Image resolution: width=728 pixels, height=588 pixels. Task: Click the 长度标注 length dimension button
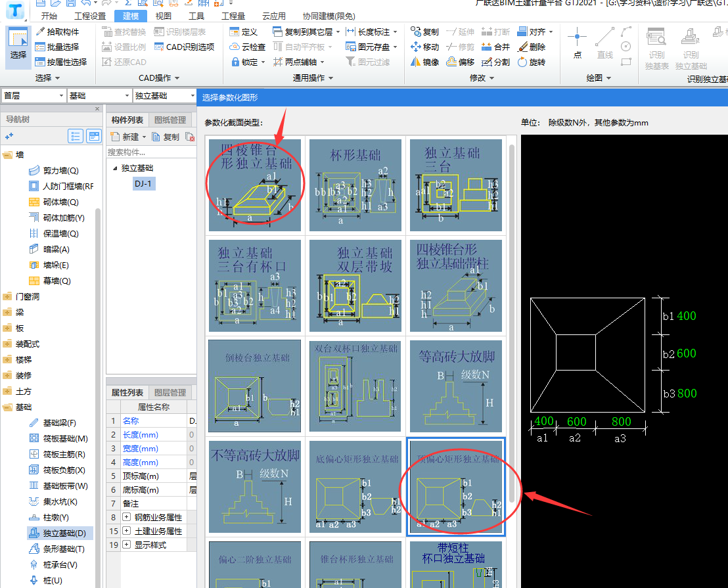(x=372, y=32)
